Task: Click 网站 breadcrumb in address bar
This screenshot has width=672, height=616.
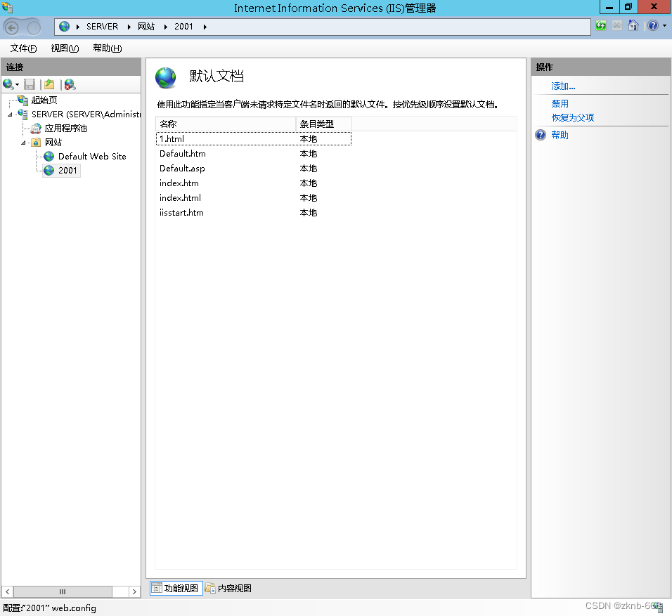Action: point(146,27)
